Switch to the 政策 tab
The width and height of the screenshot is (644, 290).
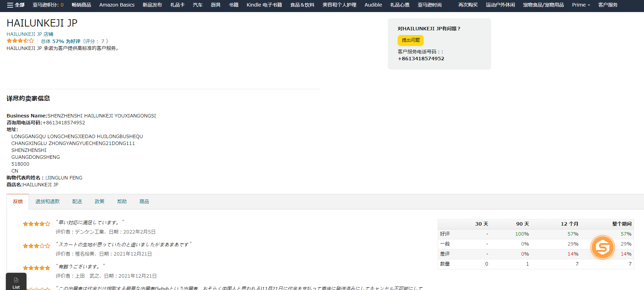[x=100, y=201]
